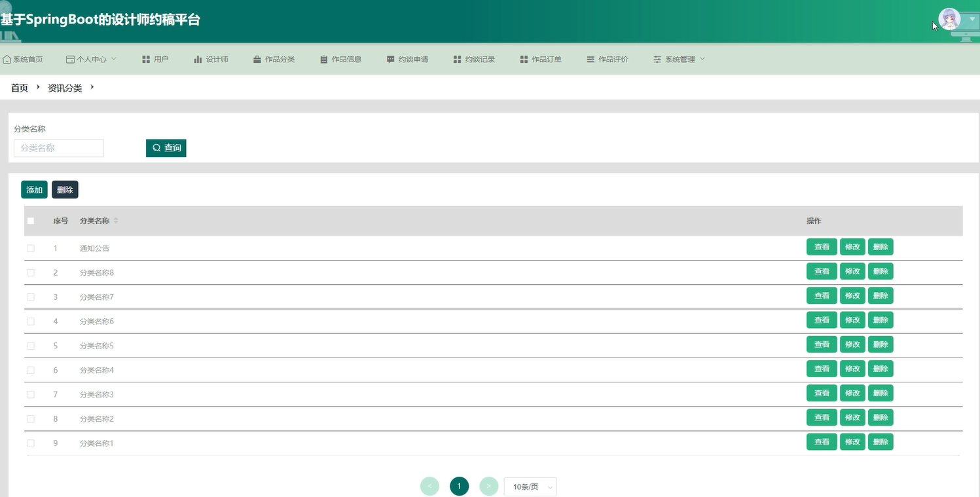This screenshot has height=497, width=980.
Task: Click 修改 for row 分类名称2
Action: point(852,417)
